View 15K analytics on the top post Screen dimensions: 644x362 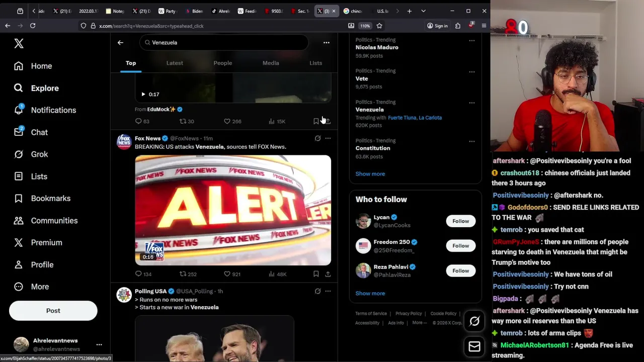(277, 121)
